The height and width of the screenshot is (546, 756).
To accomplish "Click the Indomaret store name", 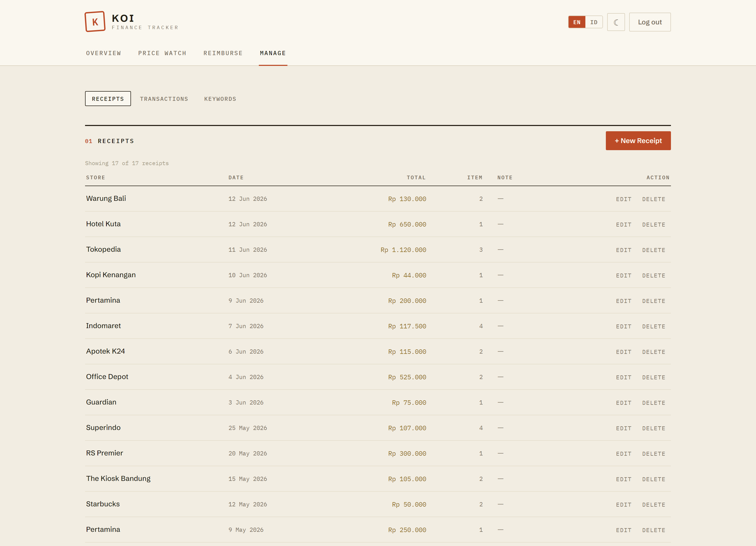I will 103,326.
